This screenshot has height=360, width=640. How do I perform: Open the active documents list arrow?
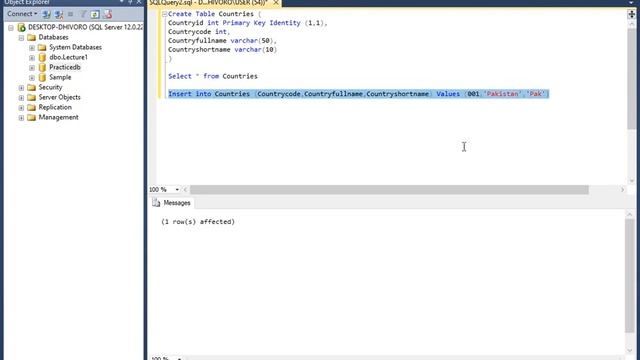click(631, 2)
